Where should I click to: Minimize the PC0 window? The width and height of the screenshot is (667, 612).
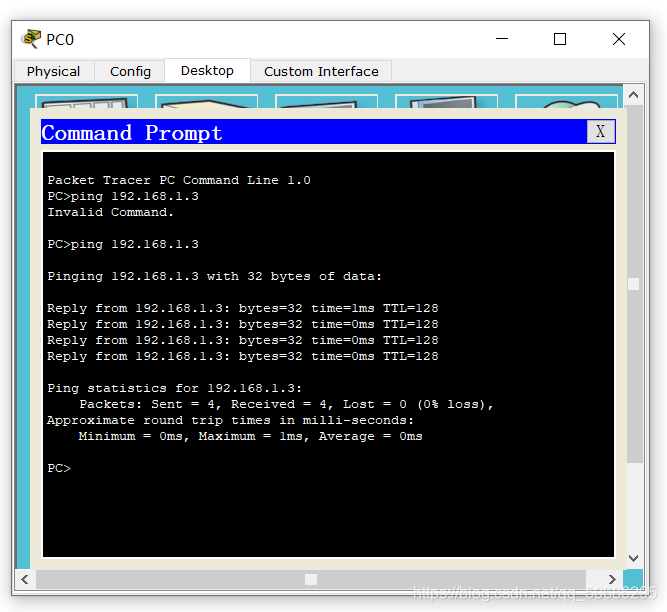502,39
